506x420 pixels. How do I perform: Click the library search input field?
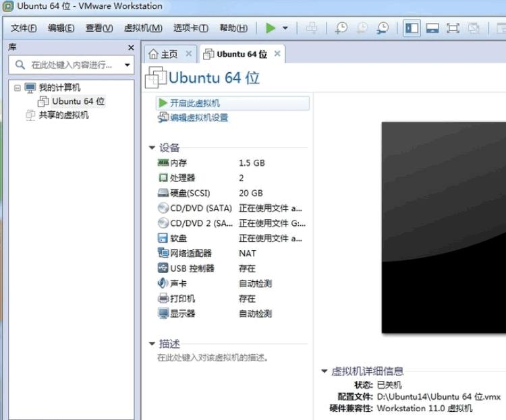click(x=71, y=65)
